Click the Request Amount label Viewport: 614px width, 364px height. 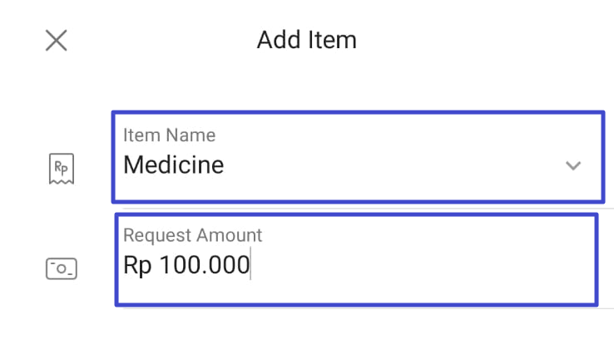click(193, 235)
